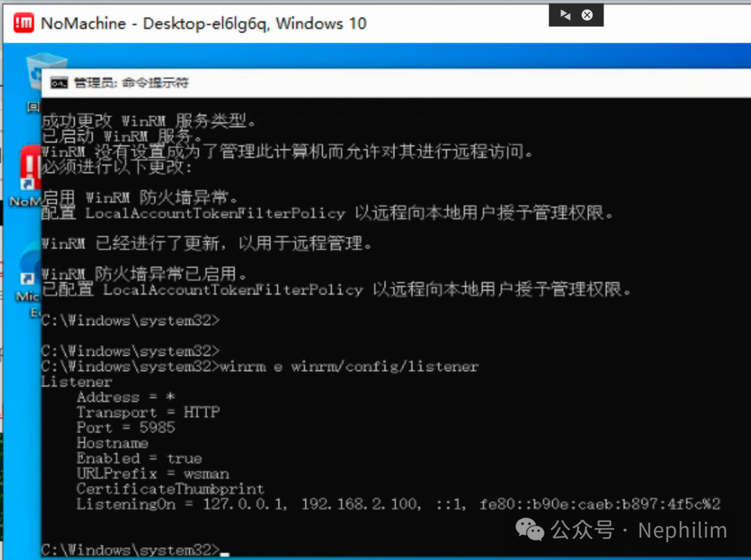This screenshot has width=751, height=560.
Task: Click the NoMachine window title text
Action: 204,24
